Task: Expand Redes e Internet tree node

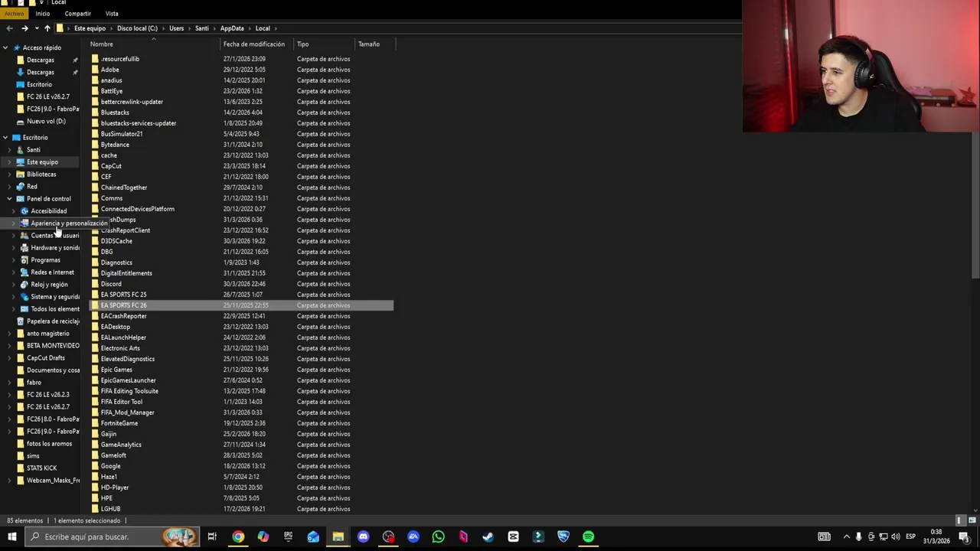Action: coord(14,272)
